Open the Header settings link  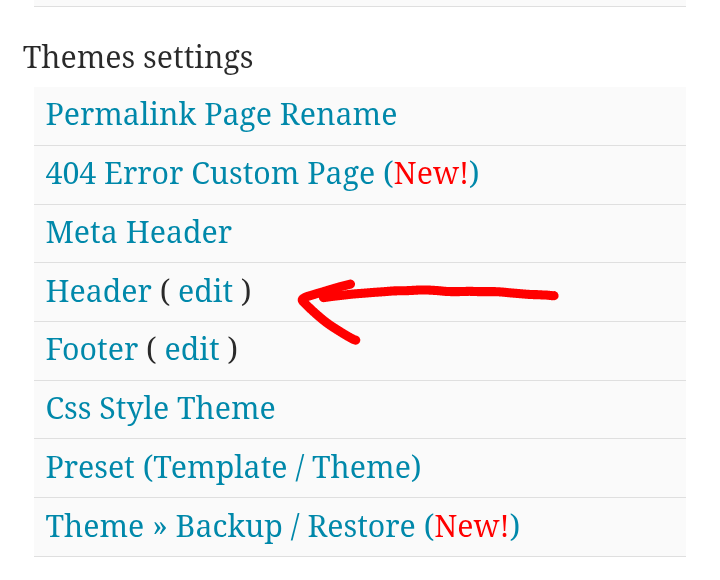[98, 291]
